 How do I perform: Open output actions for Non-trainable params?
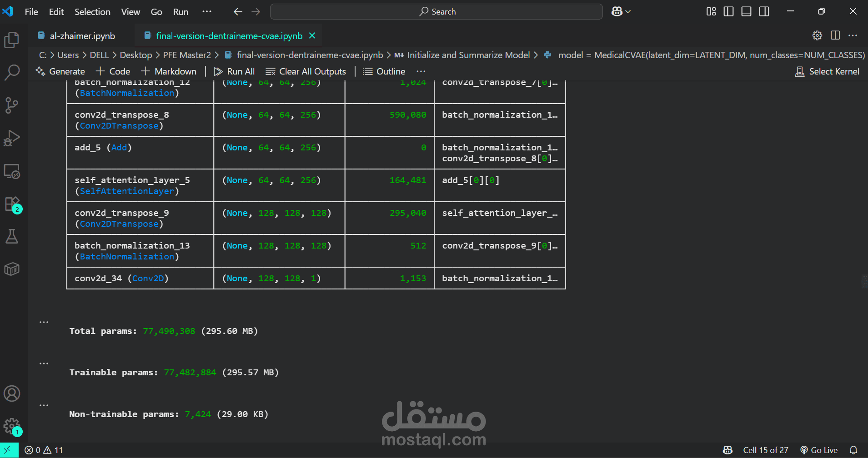44,405
